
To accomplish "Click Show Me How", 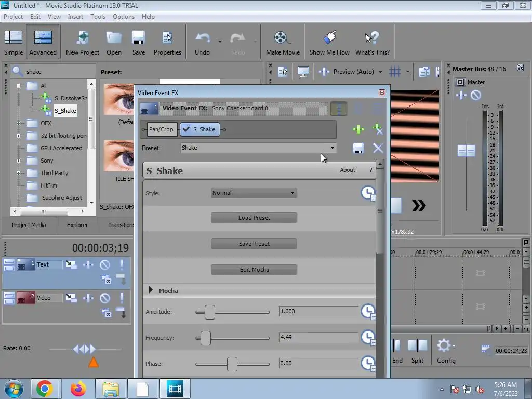I will point(329,42).
